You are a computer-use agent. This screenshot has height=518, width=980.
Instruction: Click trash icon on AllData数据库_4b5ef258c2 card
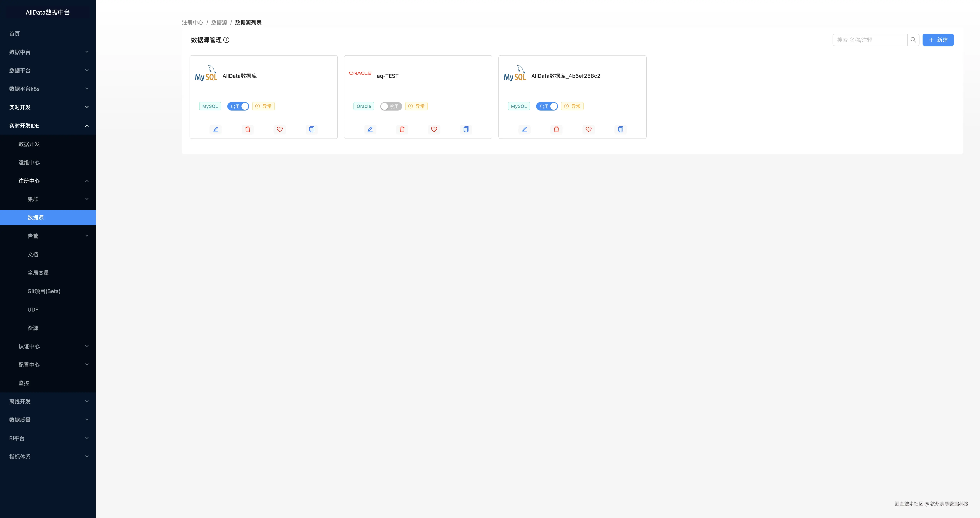coord(556,129)
